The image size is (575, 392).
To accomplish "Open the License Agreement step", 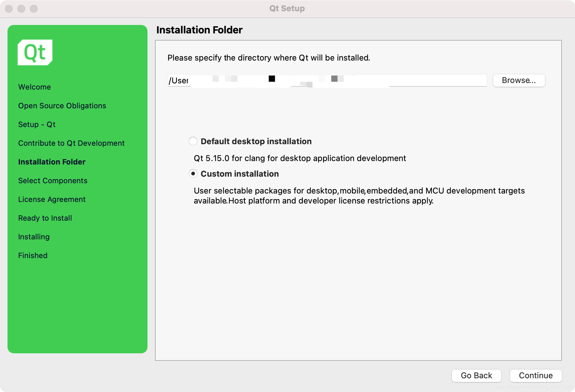I will tap(52, 199).
